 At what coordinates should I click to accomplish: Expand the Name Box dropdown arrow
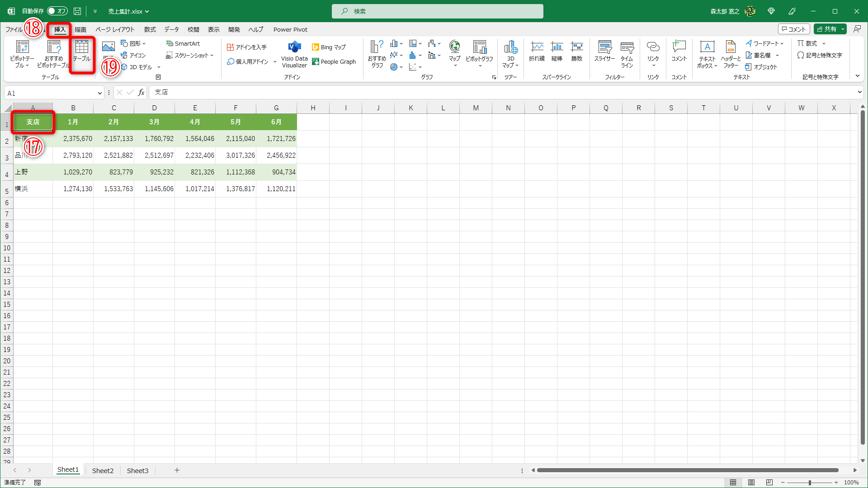pyautogui.click(x=99, y=93)
